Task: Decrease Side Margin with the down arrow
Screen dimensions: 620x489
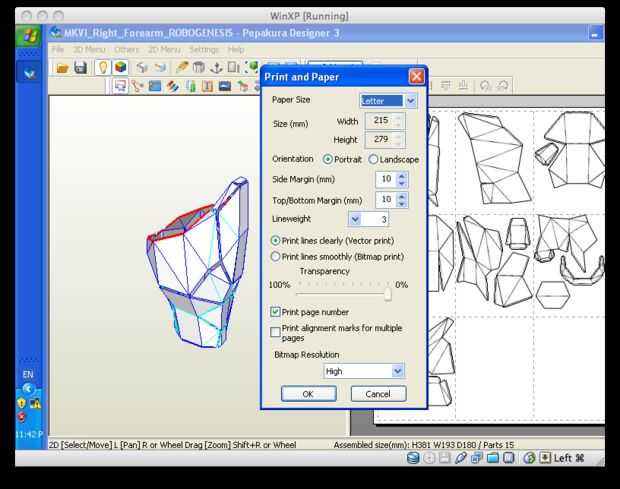Action: click(x=402, y=183)
